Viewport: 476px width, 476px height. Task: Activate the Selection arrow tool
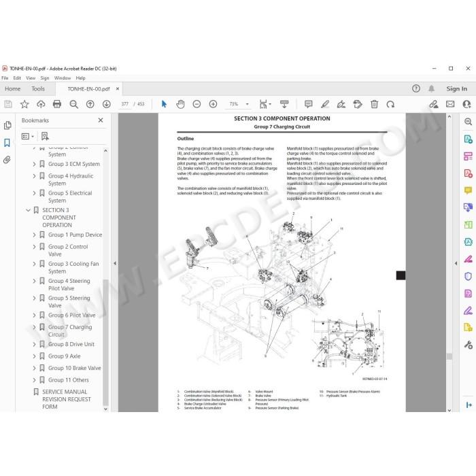[x=164, y=104]
